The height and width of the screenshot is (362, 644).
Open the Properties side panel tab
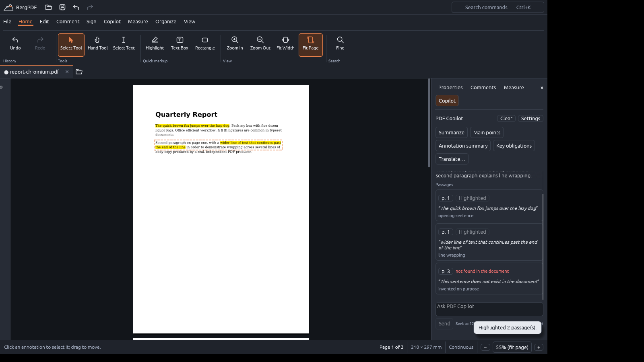[x=450, y=88]
